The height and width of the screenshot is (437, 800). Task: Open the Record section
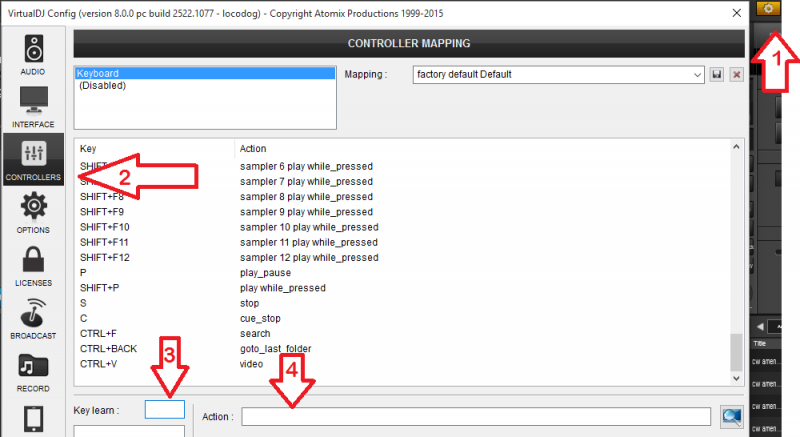33,372
